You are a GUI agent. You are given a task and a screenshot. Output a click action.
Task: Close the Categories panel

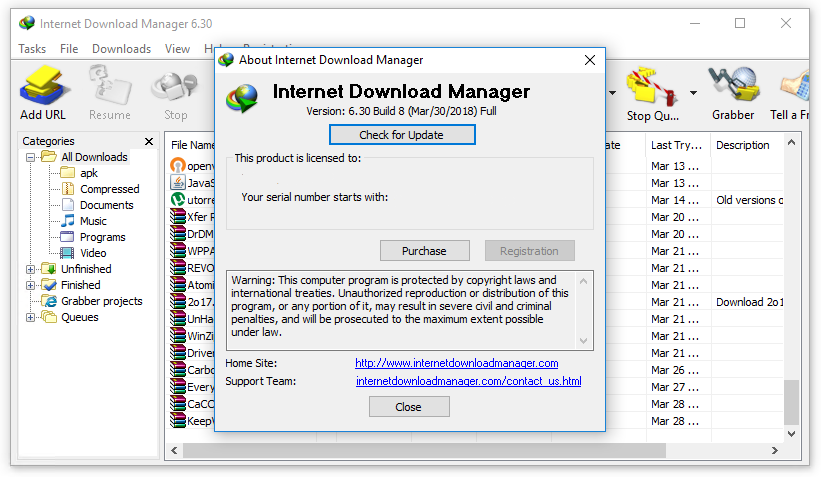[149, 141]
